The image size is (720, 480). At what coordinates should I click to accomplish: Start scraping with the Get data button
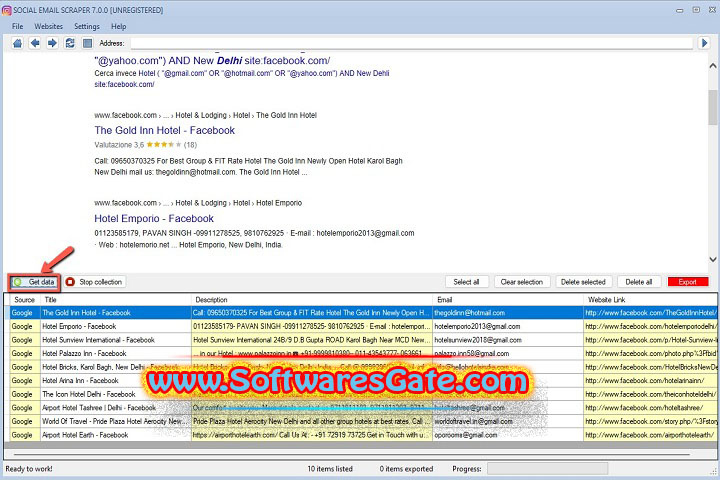(35, 282)
